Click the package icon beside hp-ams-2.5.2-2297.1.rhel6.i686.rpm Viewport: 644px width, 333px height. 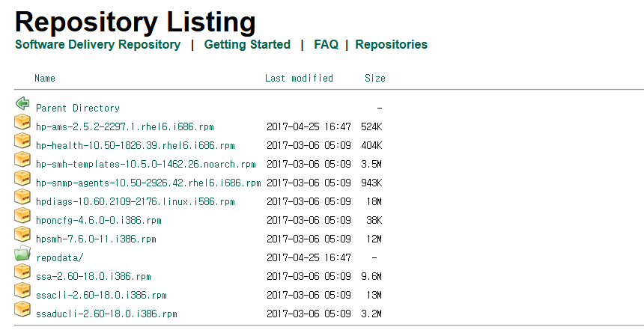tap(22, 122)
